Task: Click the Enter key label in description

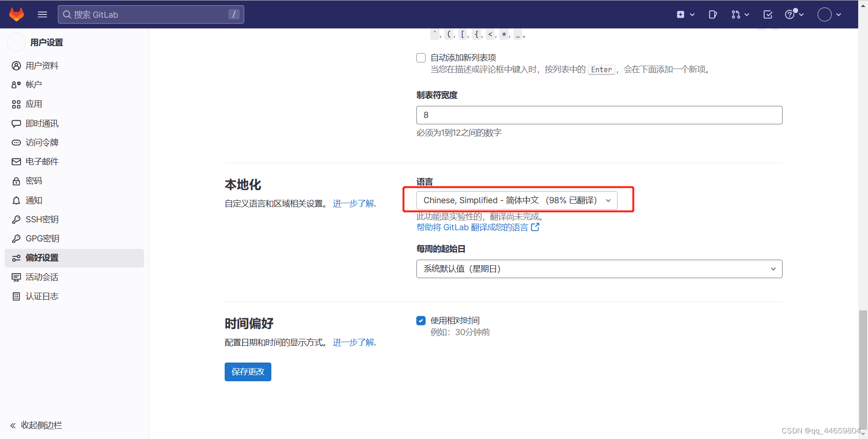Action: tap(601, 69)
